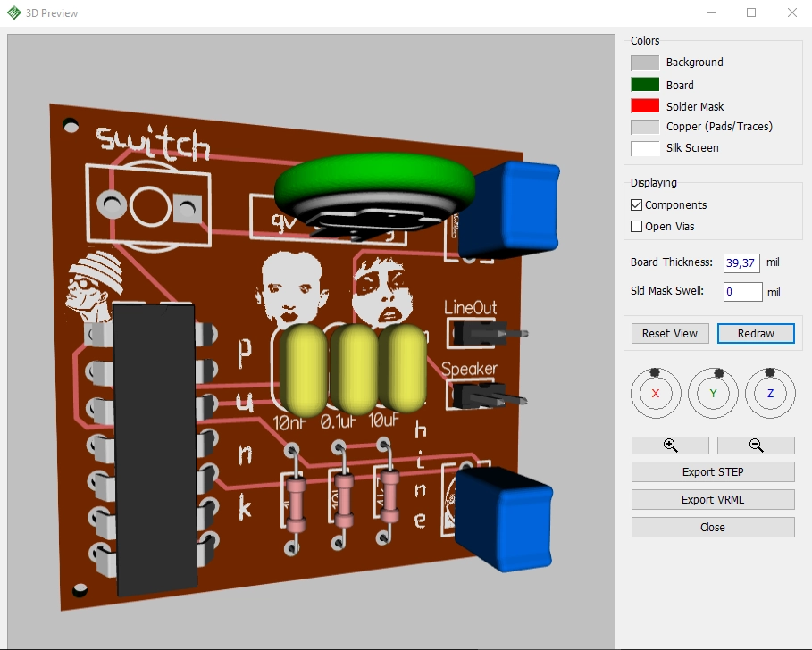Rotate the view around the X axis

(656, 393)
